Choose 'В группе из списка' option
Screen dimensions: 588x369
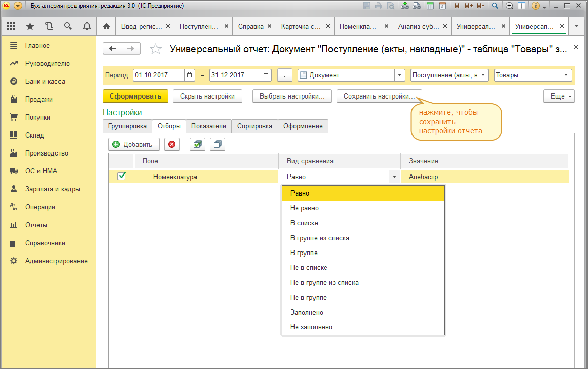tap(320, 238)
